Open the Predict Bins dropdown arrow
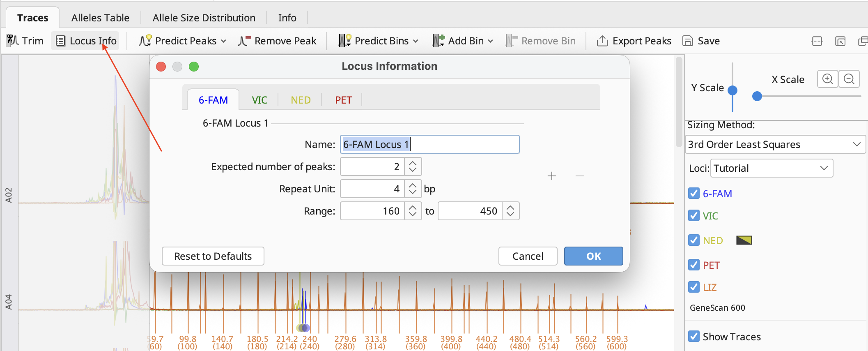Image resolution: width=868 pixels, height=351 pixels. 416,41
